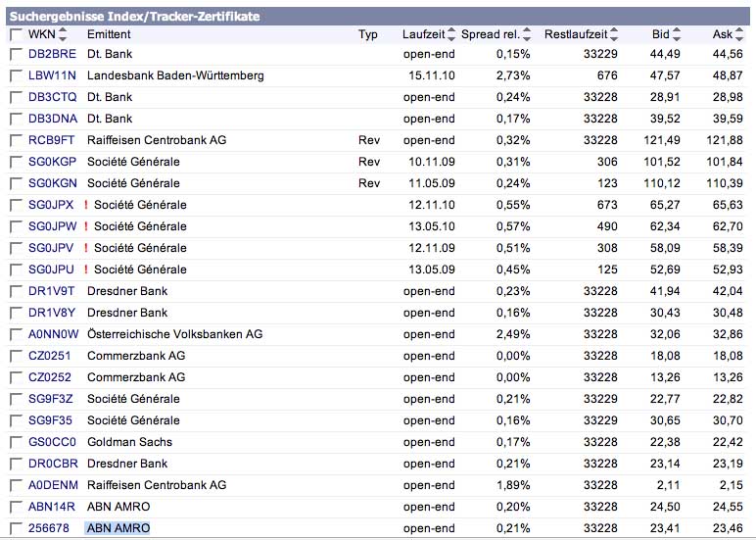Click red warning icon in SG0JPU row
This screenshot has width=756, height=540.
click(x=86, y=270)
